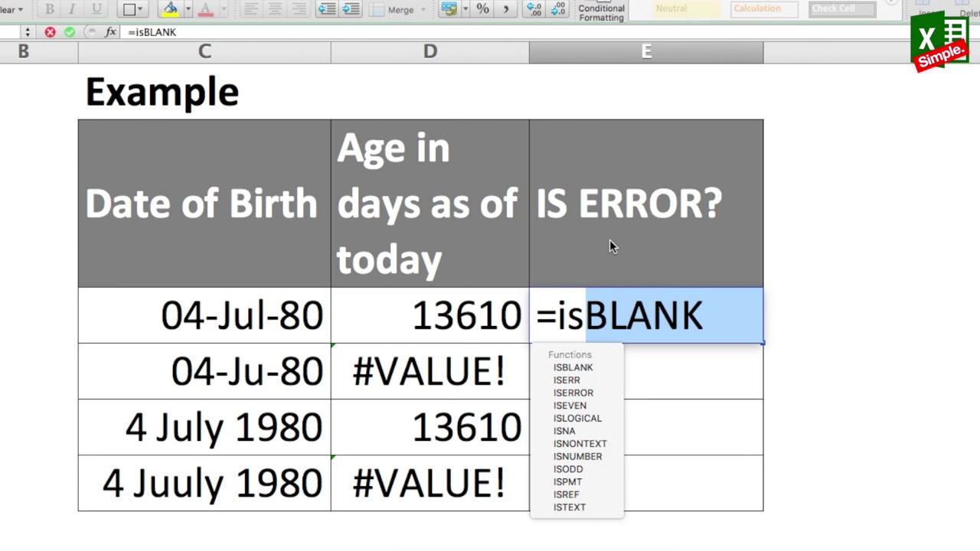Choose ISBLANK from function list
The width and height of the screenshot is (980, 551).
click(x=573, y=367)
